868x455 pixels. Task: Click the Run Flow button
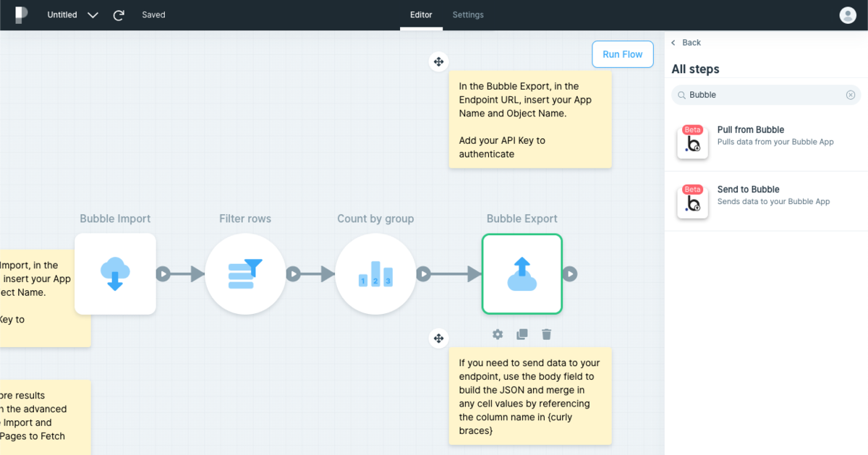click(623, 54)
